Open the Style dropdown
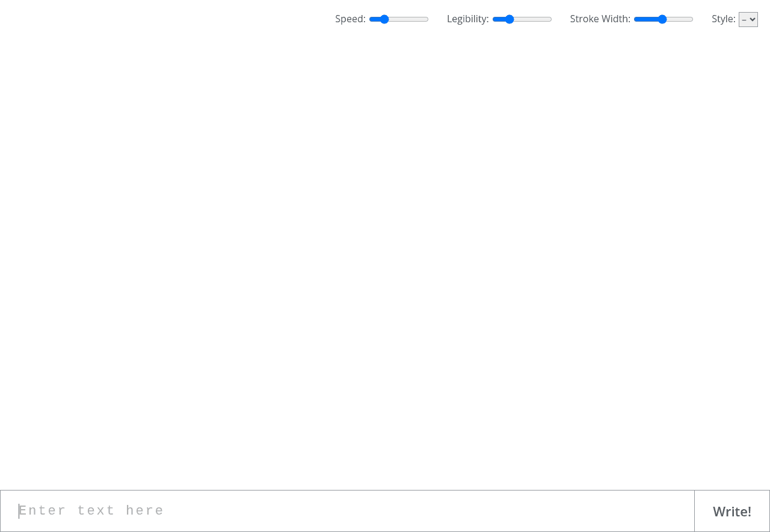 click(748, 20)
